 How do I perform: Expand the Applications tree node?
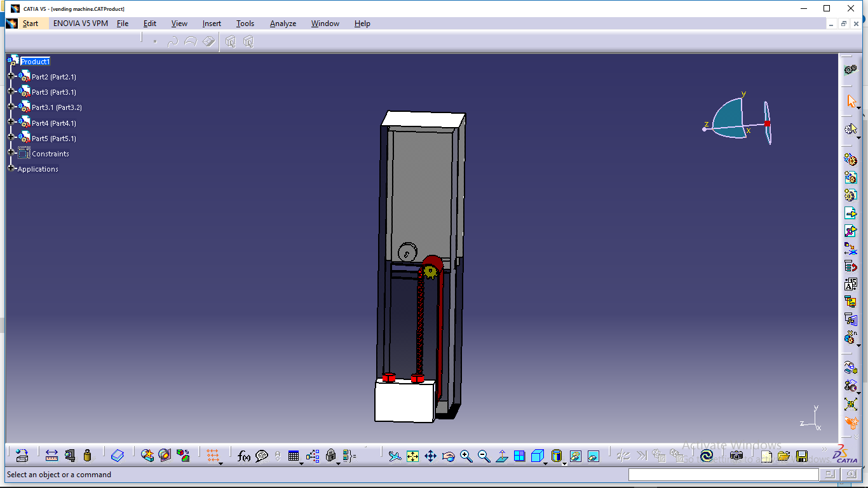11,168
